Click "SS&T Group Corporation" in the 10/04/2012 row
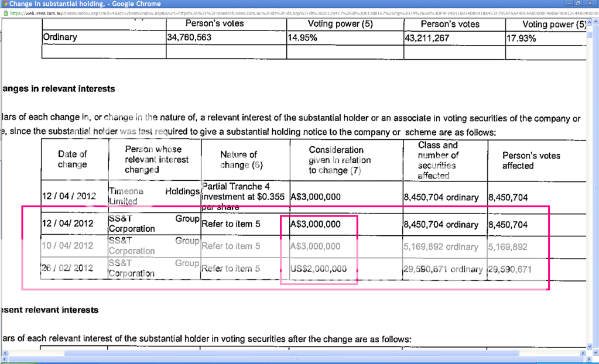 154,246
